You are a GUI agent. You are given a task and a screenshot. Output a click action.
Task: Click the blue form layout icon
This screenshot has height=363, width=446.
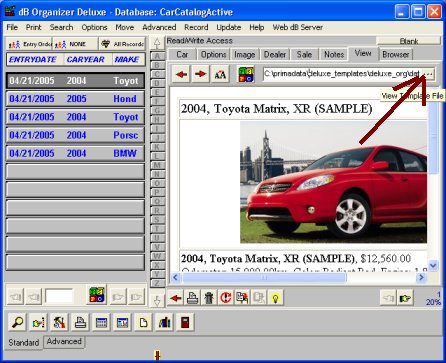[x=122, y=322]
